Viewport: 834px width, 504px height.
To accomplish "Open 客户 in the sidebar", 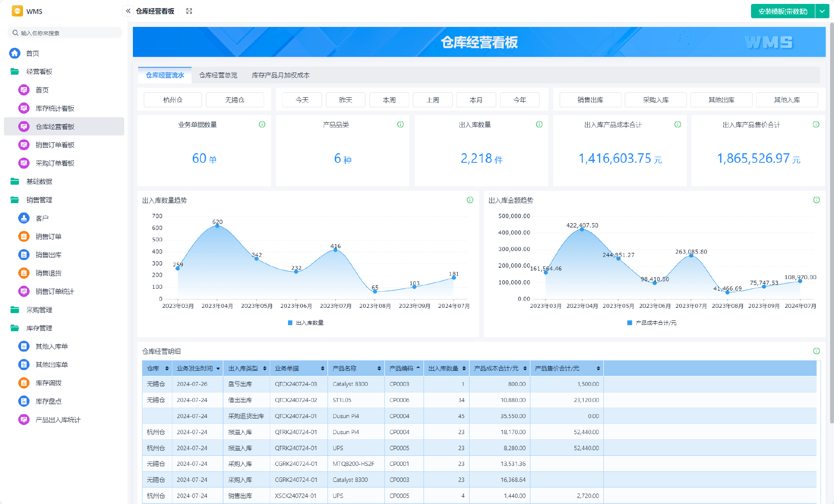I will click(42, 218).
